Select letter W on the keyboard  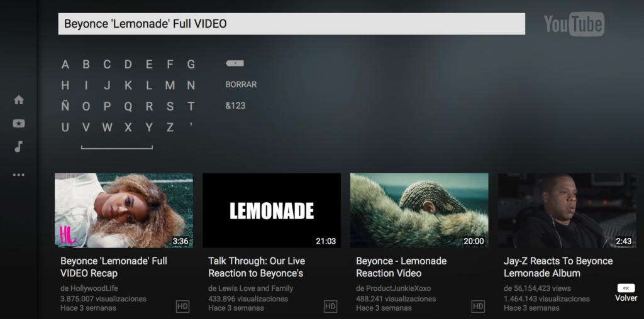coord(107,127)
